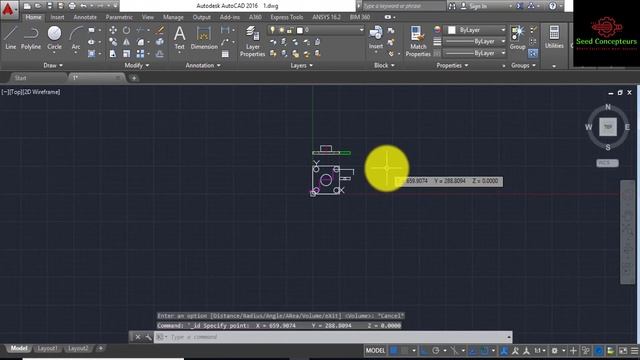
Task: Toggle snap mode in status bar
Action: (x=405, y=351)
